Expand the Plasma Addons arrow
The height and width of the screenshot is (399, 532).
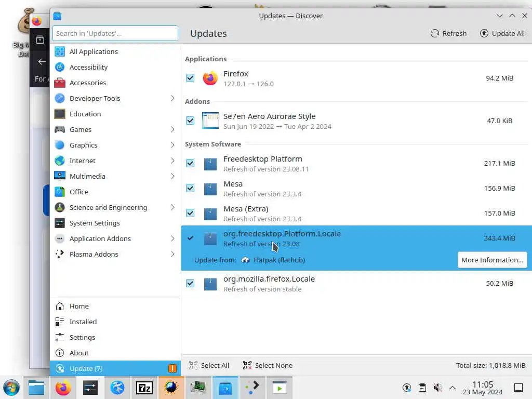click(172, 255)
